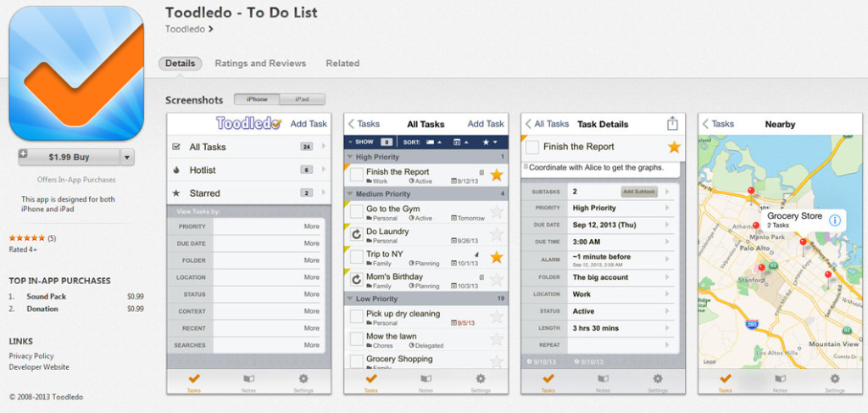Click the $1.99 Buy button
The height and width of the screenshot is (413, 868).
[69, 157]
